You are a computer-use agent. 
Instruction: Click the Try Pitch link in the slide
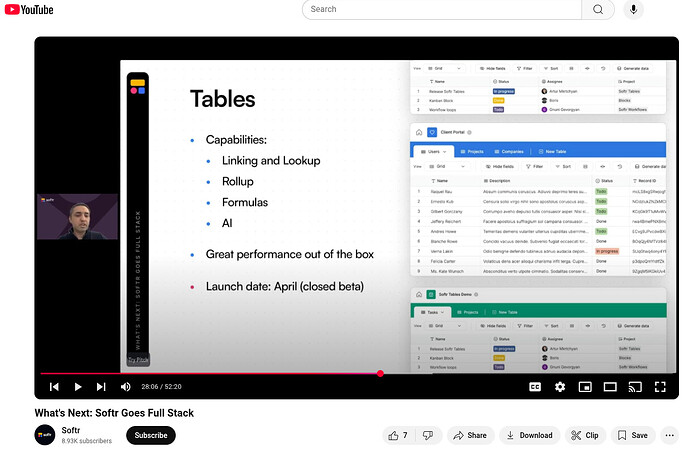[138, 360]
